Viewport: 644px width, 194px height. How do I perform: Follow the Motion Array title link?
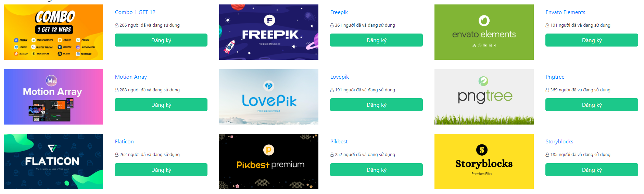point(131,77)
